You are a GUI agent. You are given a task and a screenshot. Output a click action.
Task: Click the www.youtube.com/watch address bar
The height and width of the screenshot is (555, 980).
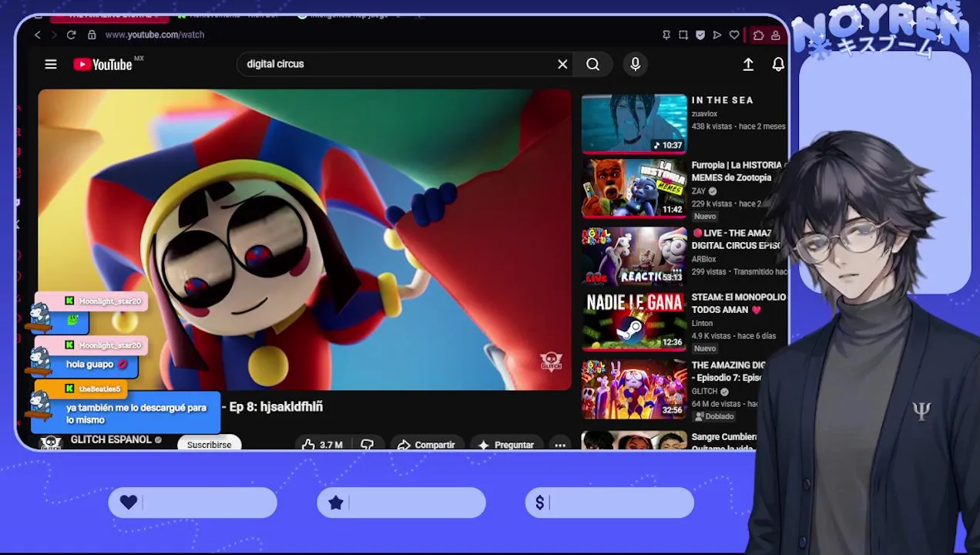[154, 35]
